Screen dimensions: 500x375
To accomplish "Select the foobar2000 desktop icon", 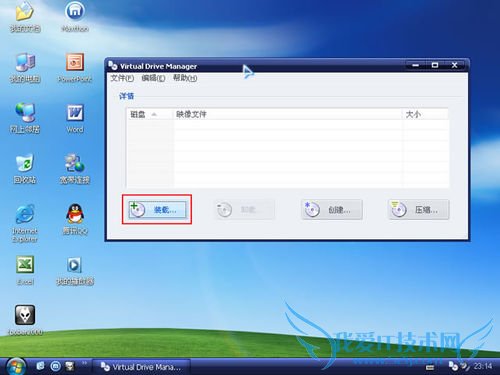I will click(25, 320).
